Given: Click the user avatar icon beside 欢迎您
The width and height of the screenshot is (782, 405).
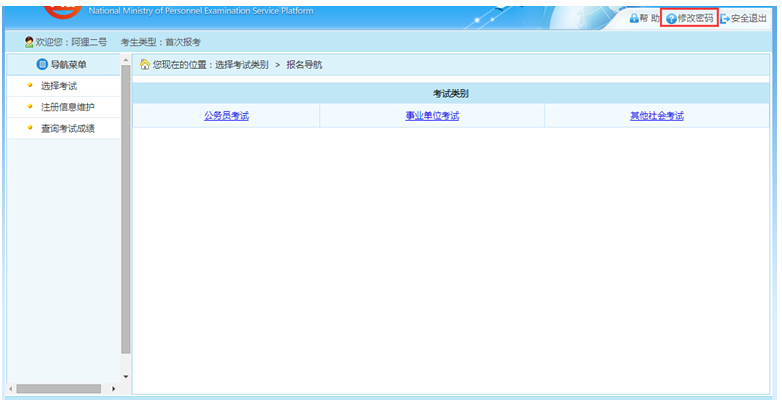Looking at the screenshot, I should 29,42.
